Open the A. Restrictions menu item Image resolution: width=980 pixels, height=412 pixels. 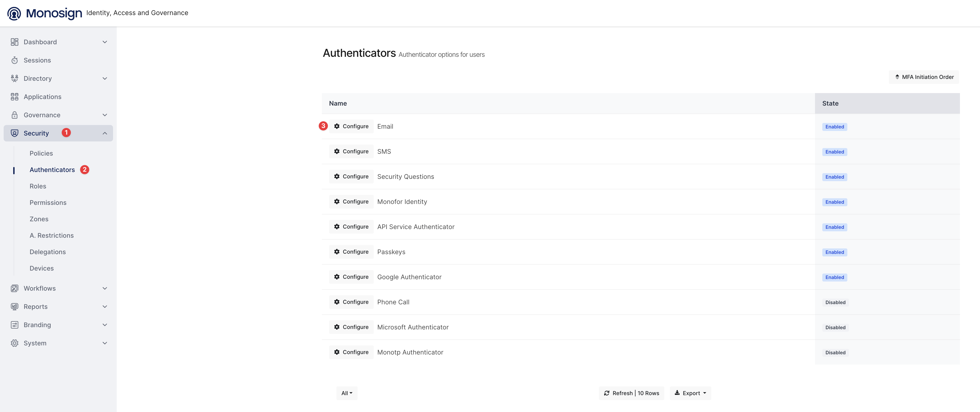(52, 235)
